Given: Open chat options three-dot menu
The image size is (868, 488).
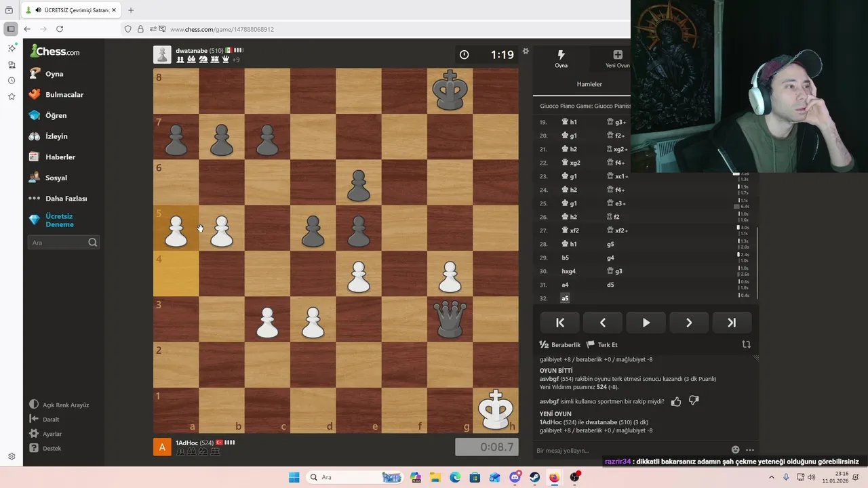Looking at the screenshot, I should pyautogui.click(x=750, y=450).
